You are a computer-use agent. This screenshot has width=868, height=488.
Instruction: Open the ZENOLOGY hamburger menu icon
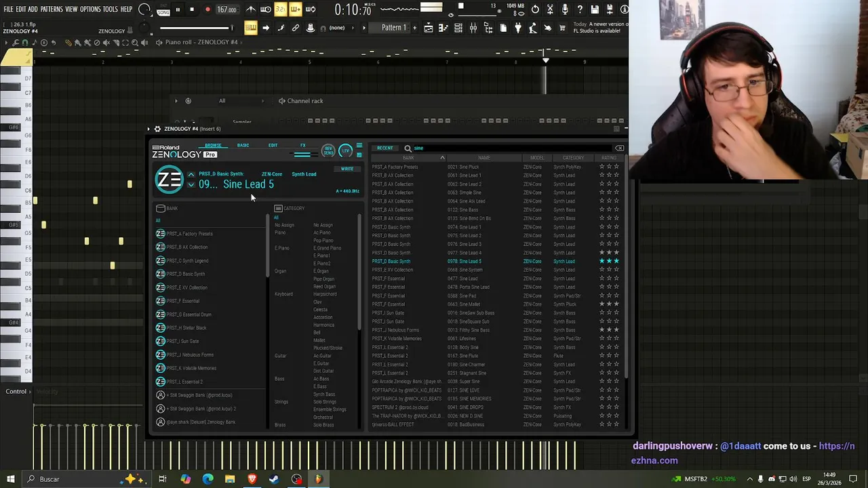359,146
